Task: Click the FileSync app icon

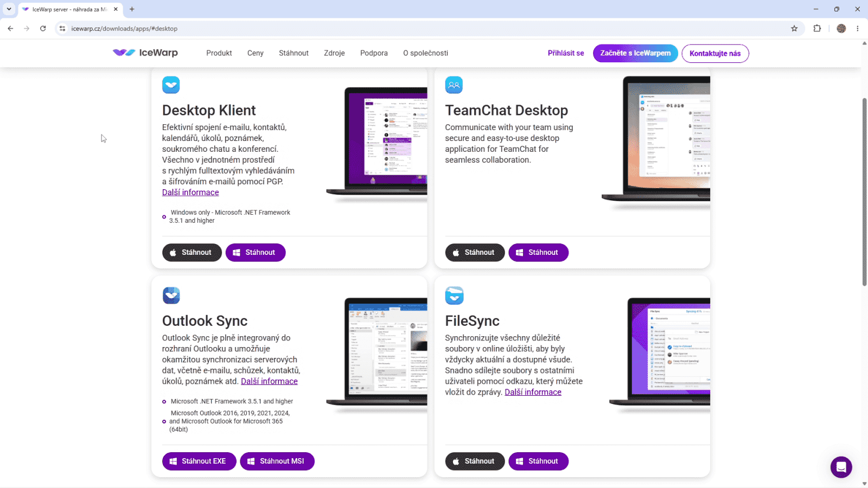Action: coord(454,296)
